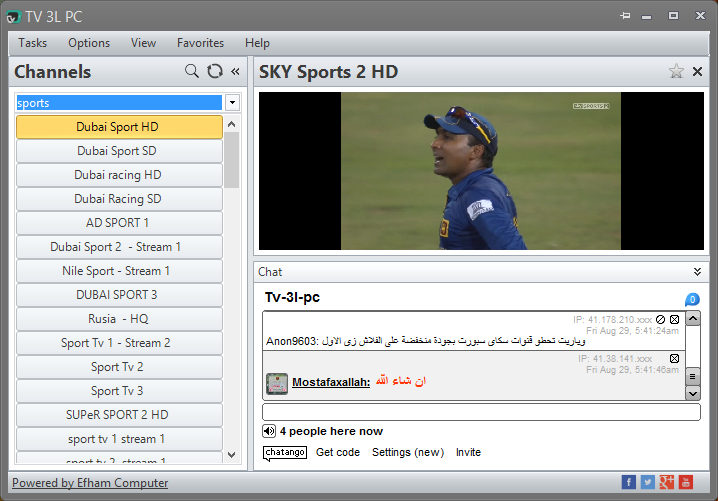718x501 pixels.
Task: Delete Anon9603's chat message
Action: tap(674, 319)
